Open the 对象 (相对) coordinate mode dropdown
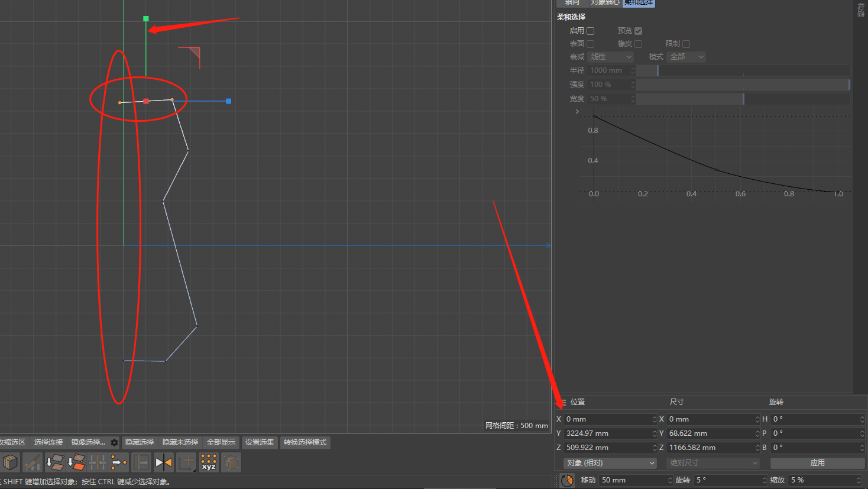The image size is (868, 489). [610, 463]
